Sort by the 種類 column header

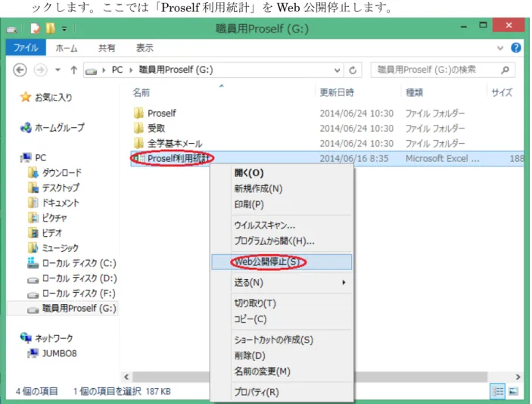(414, 92)
